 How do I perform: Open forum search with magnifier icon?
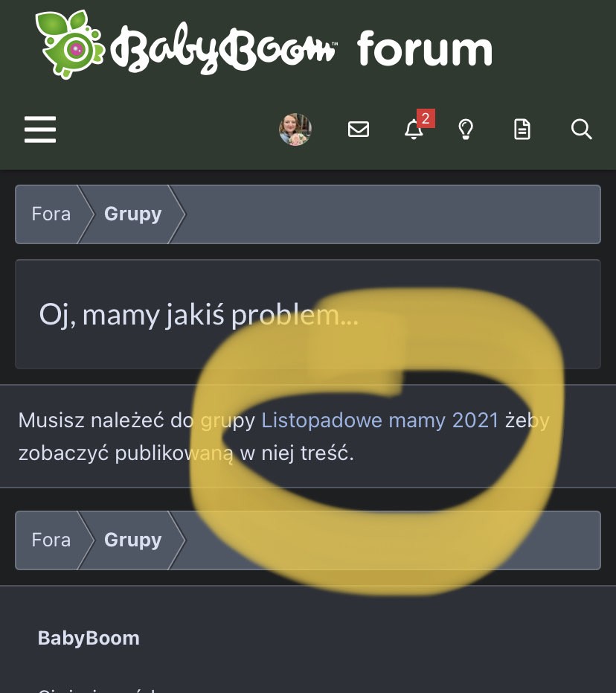pos(582,130)
